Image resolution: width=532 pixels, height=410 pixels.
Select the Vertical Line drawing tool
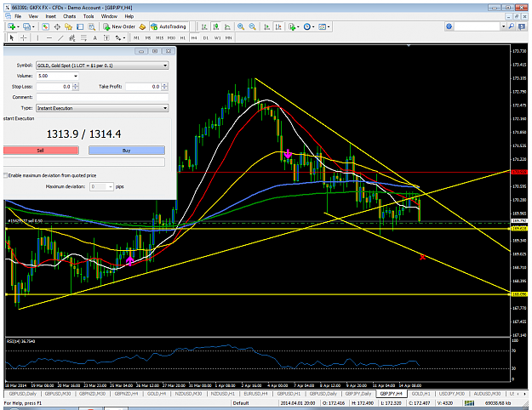coord(37,37)
